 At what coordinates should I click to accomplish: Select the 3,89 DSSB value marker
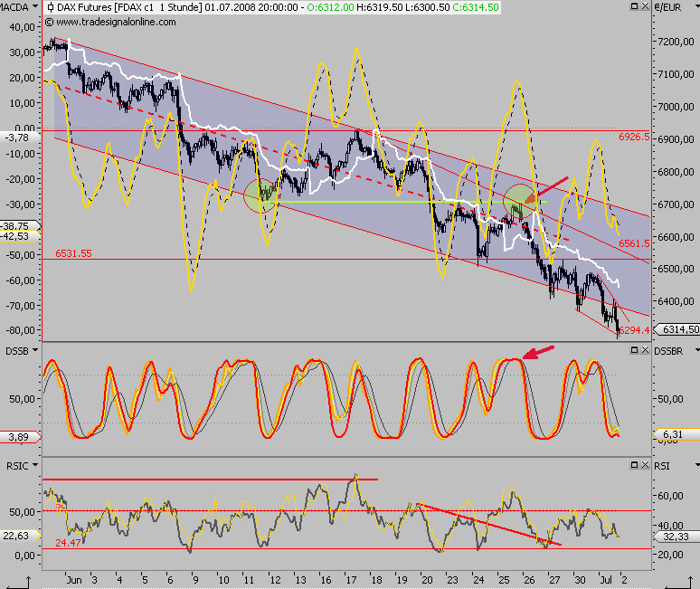(x=20, y=437)
